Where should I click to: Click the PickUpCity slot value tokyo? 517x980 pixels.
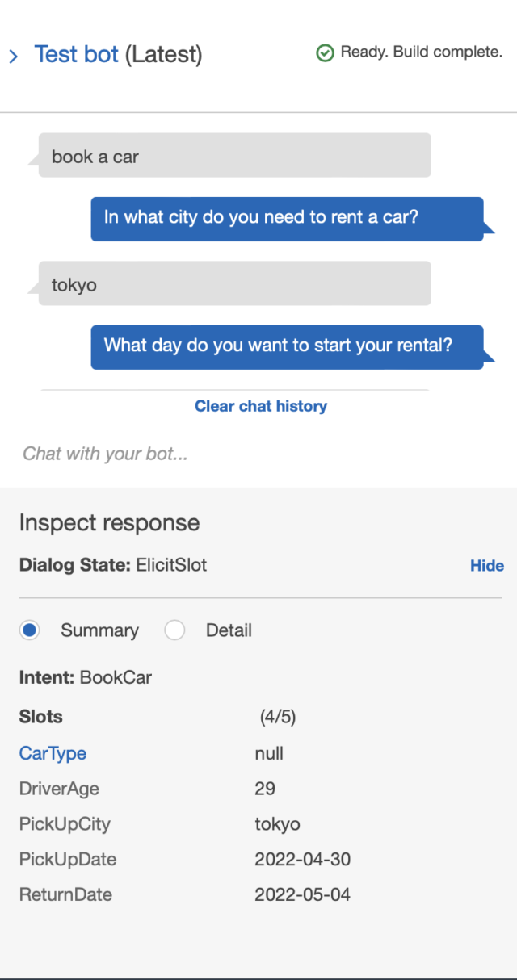277,824
